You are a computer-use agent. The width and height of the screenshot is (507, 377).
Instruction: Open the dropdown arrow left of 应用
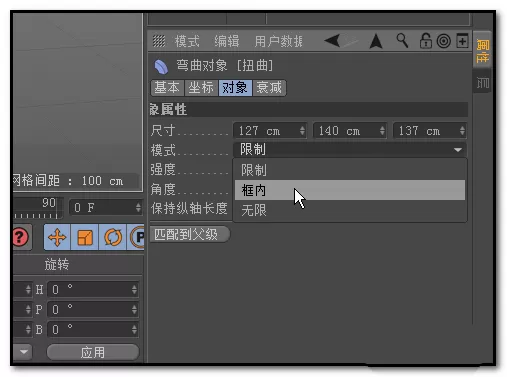24,352
